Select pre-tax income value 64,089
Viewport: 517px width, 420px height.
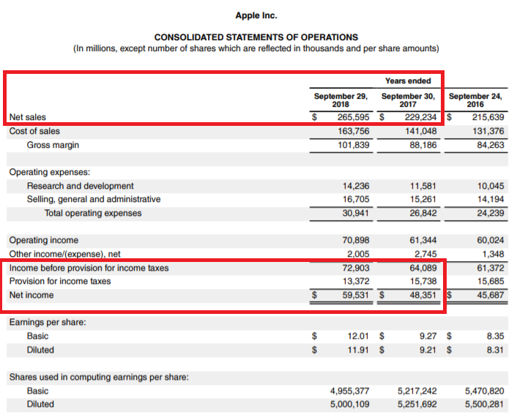point(423,268)
